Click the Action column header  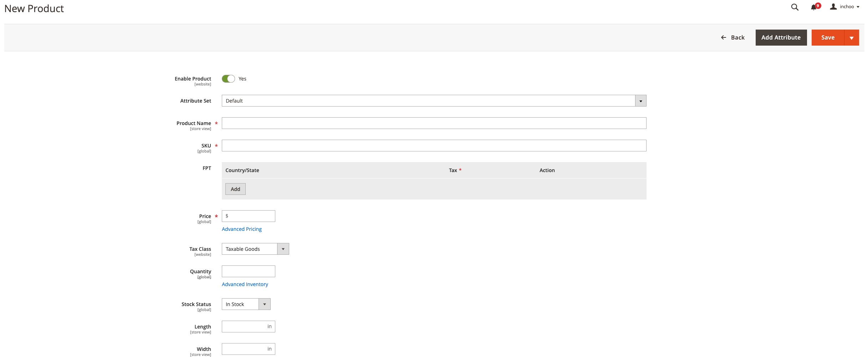point(547,170)
